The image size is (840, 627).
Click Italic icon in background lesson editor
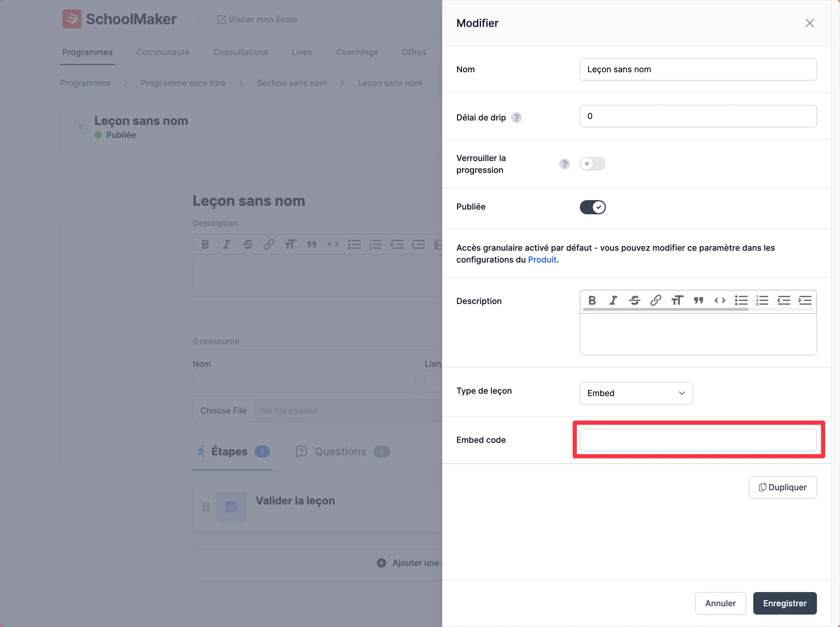[x=226, y=244]
